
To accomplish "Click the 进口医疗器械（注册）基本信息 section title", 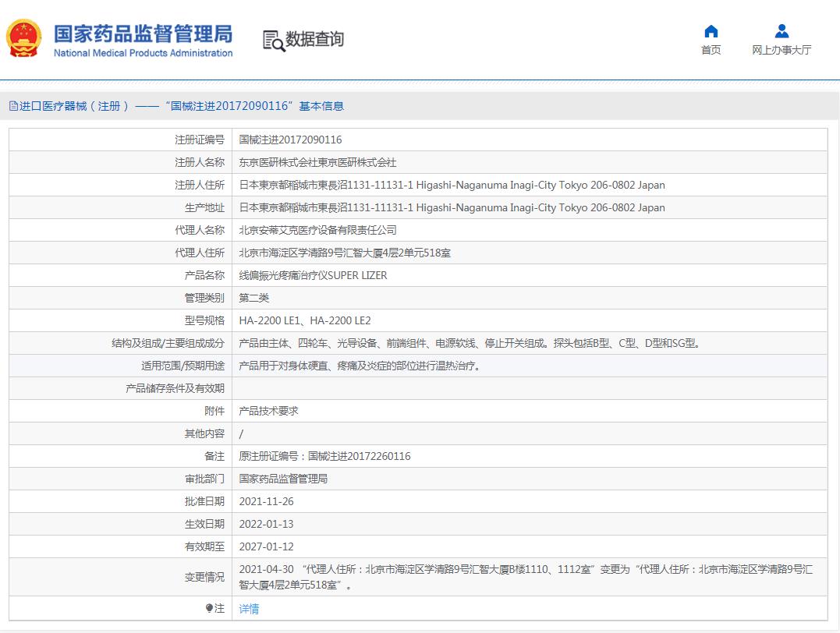I will click(x=182, y=106).
